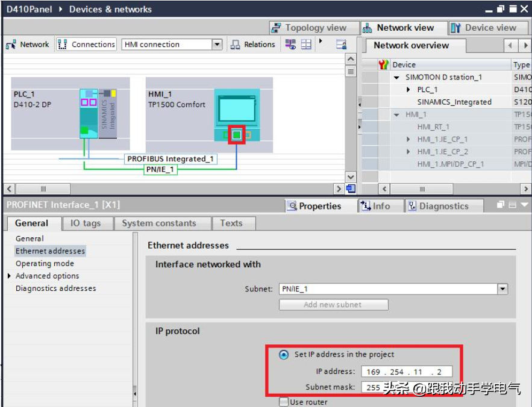This screenshot has height=407, width=532.
Task: Click the Relations toolbar button
Action: click(x=253, y=45)
